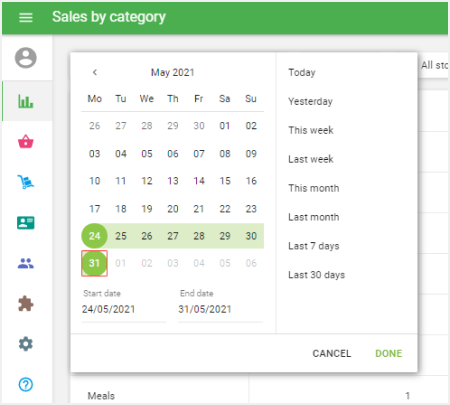The width and height of the screenshot is (450, 405).
Task: Open the Inventory cart icon
Action: 26,182
